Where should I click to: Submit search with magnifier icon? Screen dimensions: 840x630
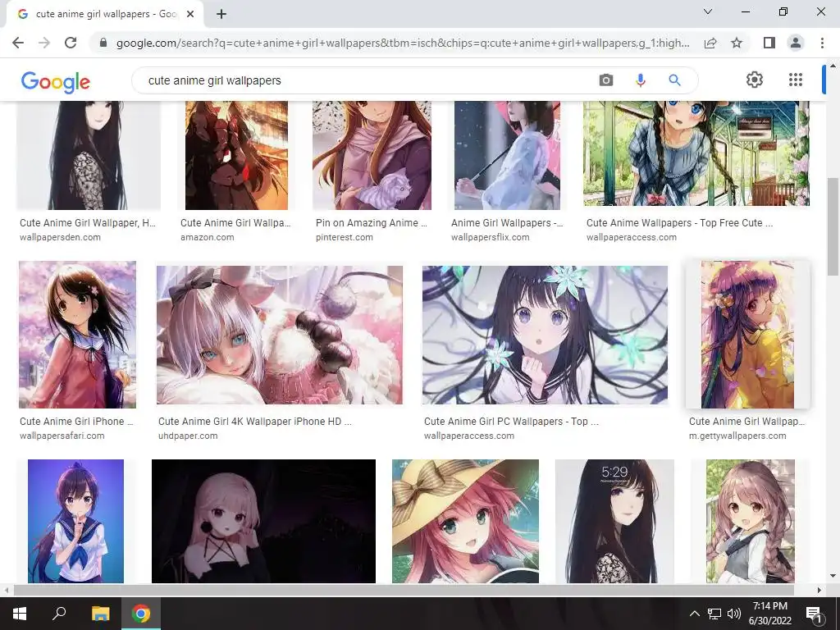(x=674, y=80)
